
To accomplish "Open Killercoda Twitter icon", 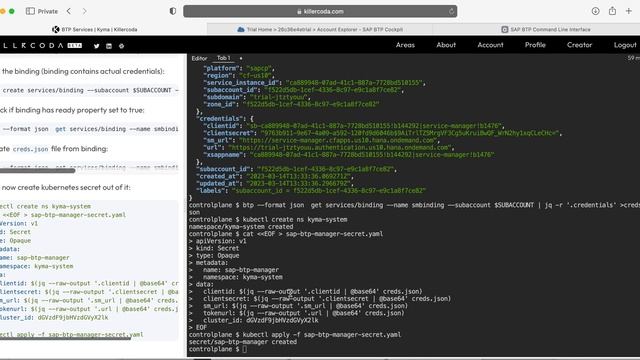I will tap(96, 46).
